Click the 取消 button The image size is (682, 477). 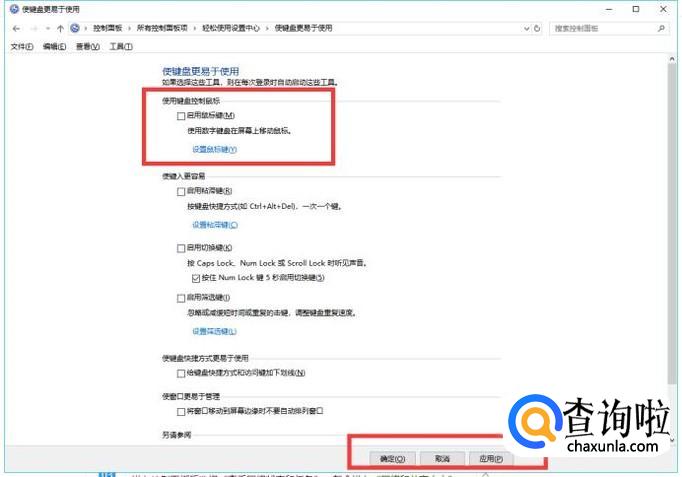tap(442, 459)
